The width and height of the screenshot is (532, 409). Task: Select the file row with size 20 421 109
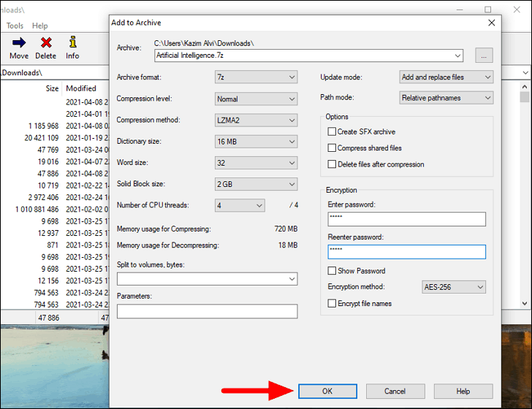click(54, 138)
